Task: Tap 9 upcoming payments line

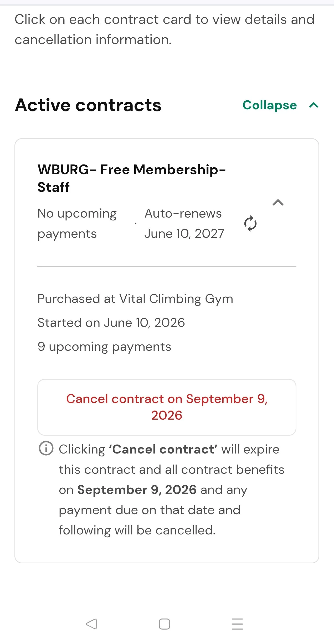Action: pyautogui.click(x=104, y=347)
